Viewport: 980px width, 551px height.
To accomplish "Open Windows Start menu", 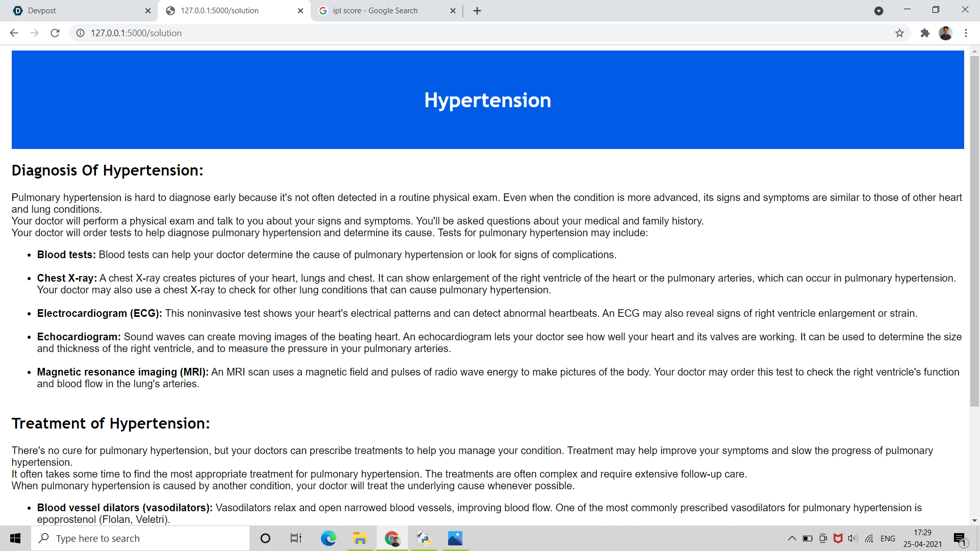I will click(15, 538).
